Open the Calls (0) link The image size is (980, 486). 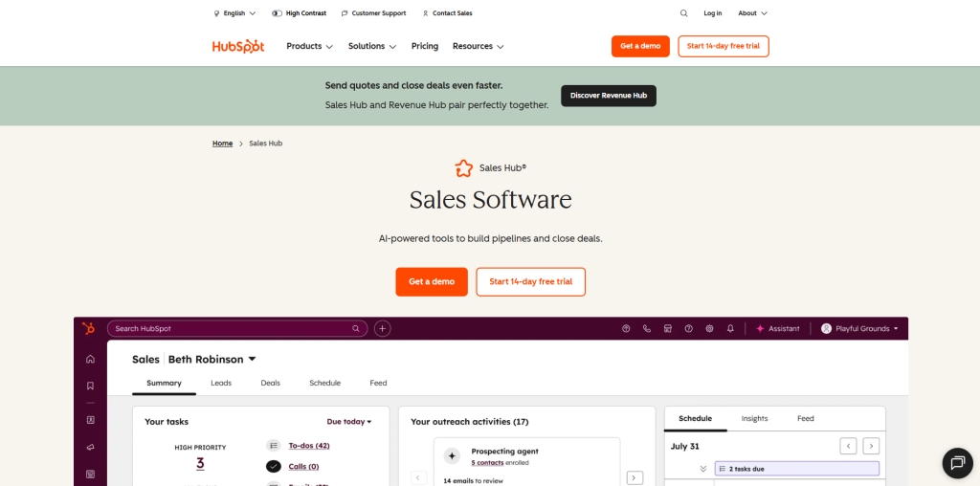(303, 466)
